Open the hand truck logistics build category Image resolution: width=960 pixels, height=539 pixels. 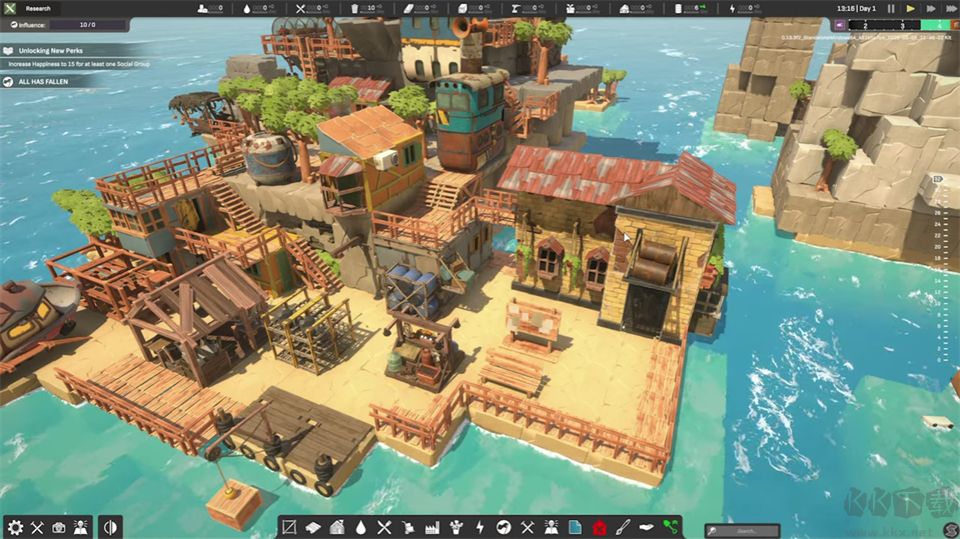[x=408, y=527]
